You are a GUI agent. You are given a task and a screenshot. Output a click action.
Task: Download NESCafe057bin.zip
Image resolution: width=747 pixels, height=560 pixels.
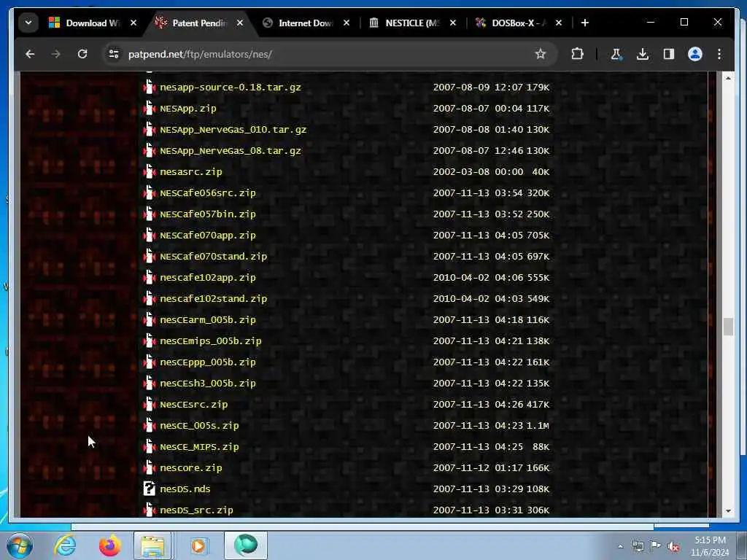tap(208, 214)
